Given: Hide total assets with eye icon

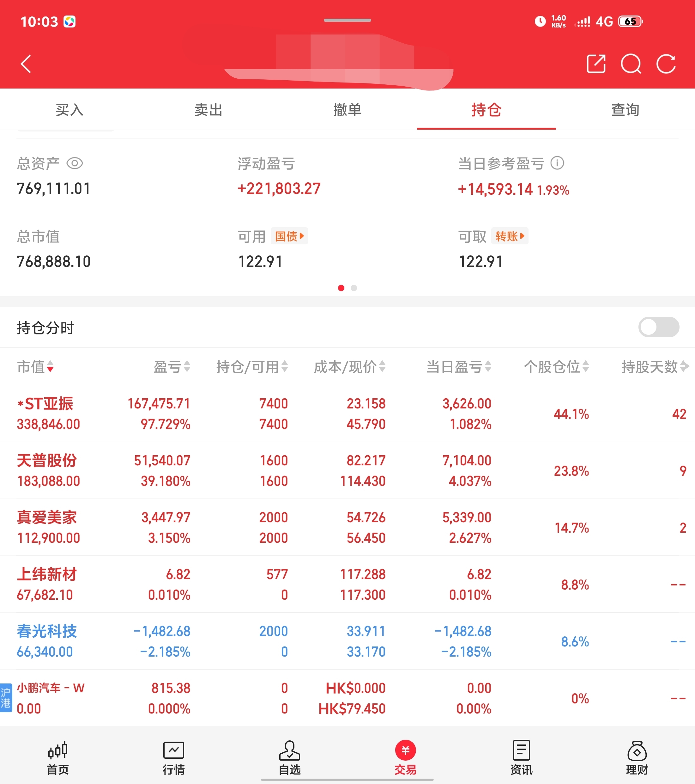Looking at the screenshot, I should coord(75,163).
